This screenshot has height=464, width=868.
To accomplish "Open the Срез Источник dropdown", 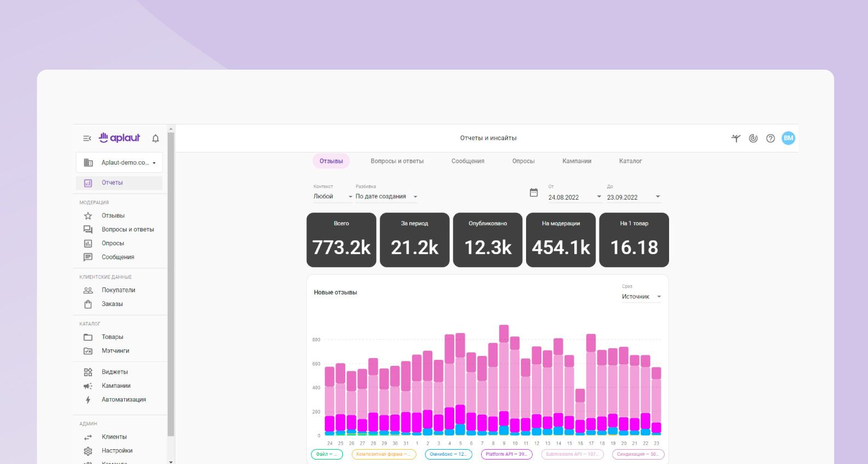I will click(x=641, y=297).
